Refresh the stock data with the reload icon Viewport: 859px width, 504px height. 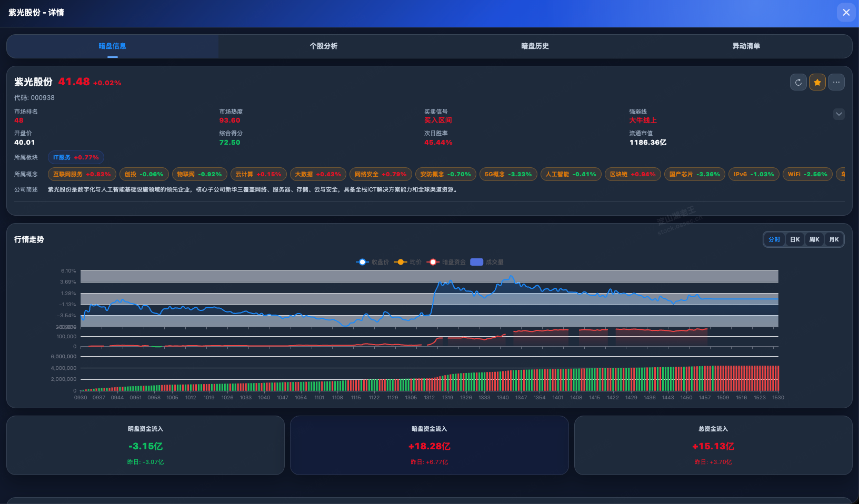pyautogui.click(x=798, y=82)
